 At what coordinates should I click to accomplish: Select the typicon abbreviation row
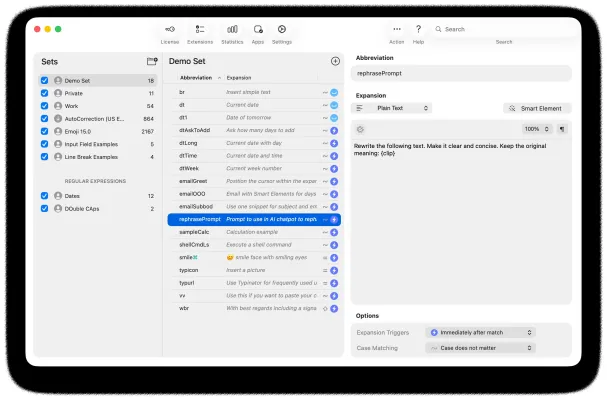point(254,270)
